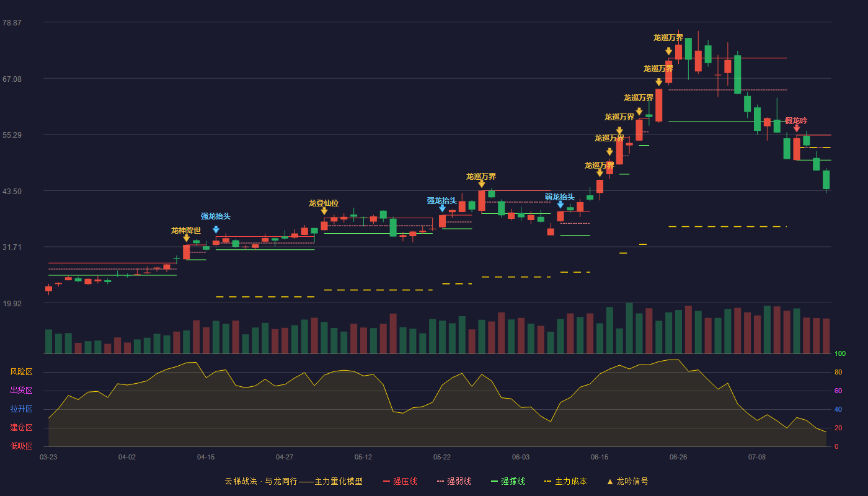The image size is (868, 496).
Task: Click the 龙神降世 signal arrow marker
Action: (x=186, y=238)
